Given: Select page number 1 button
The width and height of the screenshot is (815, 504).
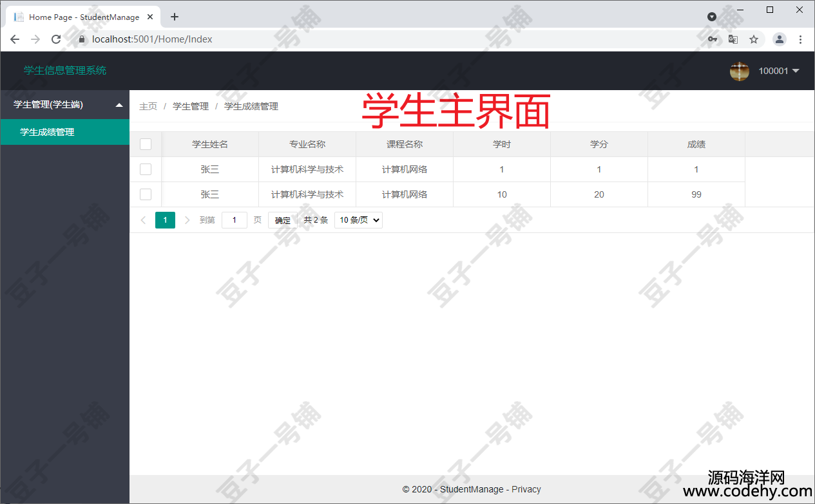Looking at the screenshot, I should [x=165, y=220].
